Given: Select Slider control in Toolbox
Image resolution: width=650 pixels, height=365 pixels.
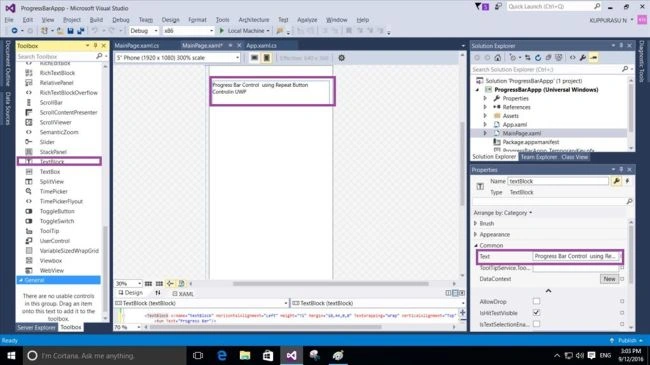Looking at the screenshot, I should pos(47,142).
